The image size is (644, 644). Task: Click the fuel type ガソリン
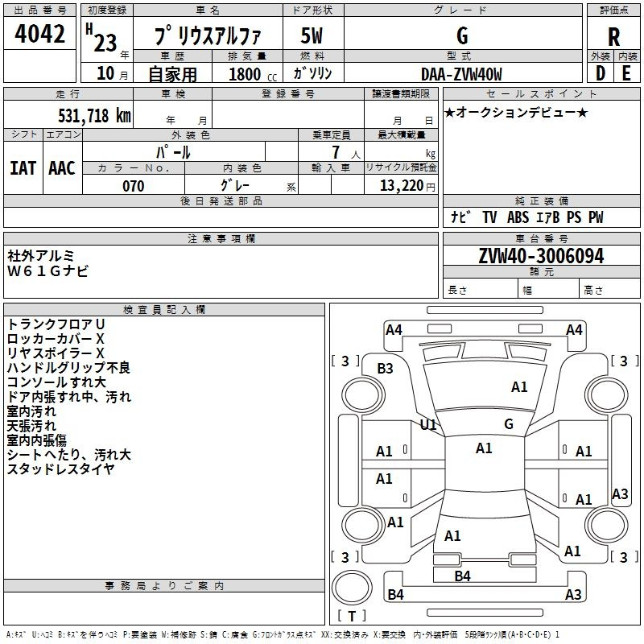[312, 73]
